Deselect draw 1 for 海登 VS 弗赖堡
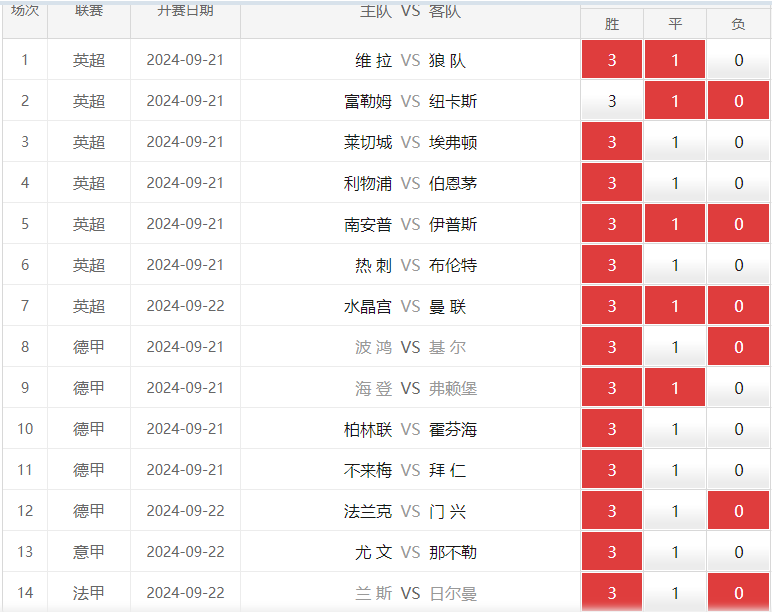 (x=675, y=387)
